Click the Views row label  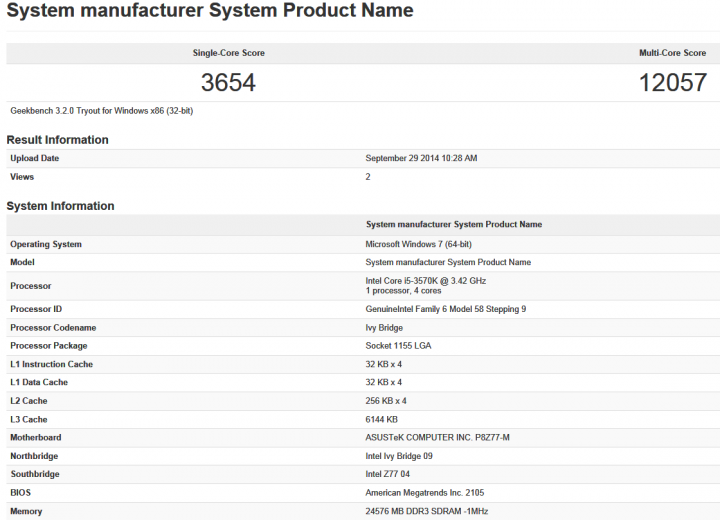[22, 177]
